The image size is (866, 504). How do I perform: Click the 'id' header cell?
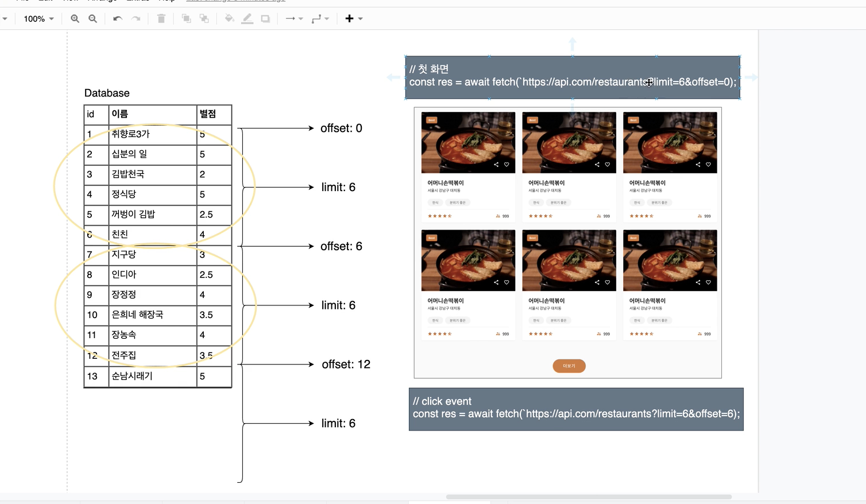tap(96, 114)
